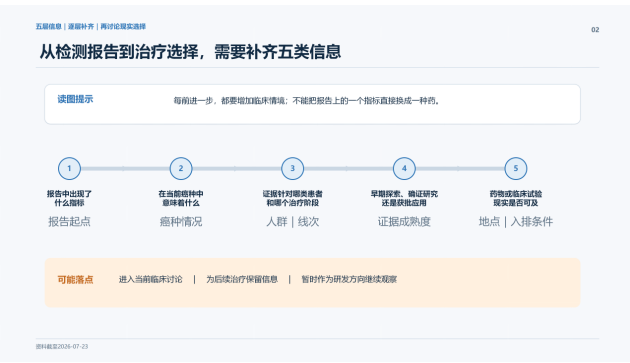Click the 人群｜线次 label

pyautogui.click(x=292, y=221)
